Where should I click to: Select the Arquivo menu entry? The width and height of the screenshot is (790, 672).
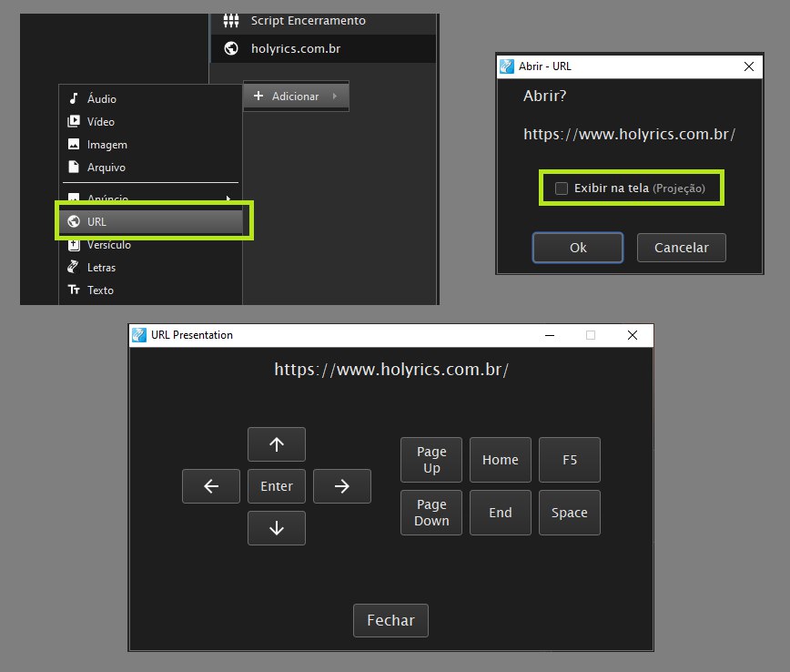pyautogui.click(x=106, y=168)
